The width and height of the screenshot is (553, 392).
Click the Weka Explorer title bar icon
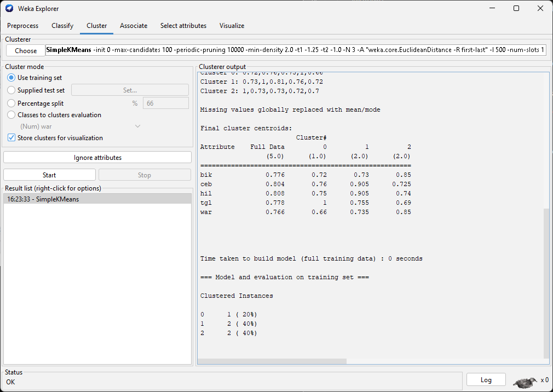coord(9,8)
